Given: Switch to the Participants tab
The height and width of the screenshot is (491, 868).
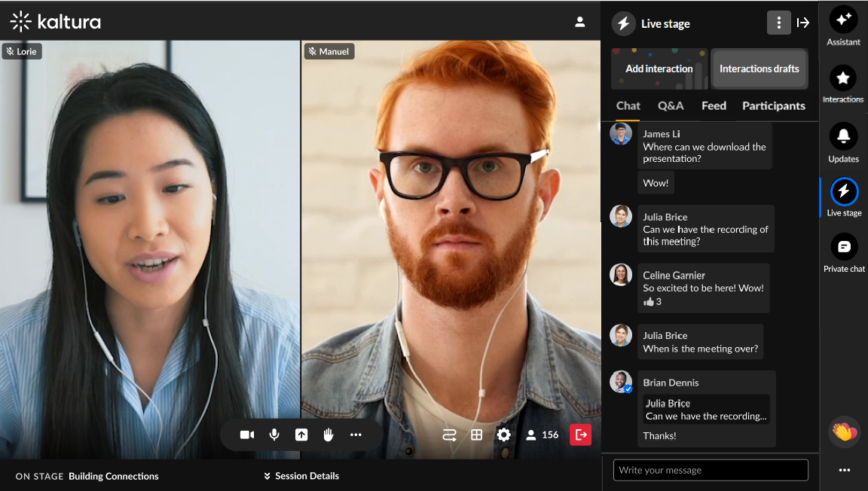Looking at the screenshot, I should (773, 105).
